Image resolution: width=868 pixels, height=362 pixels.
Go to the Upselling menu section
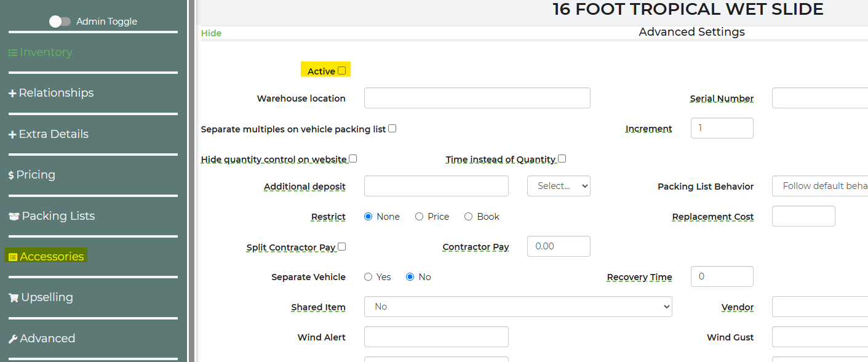[47, 297]
